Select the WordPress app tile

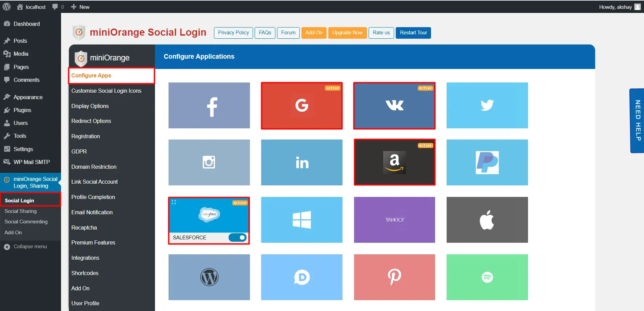point(209,277)
